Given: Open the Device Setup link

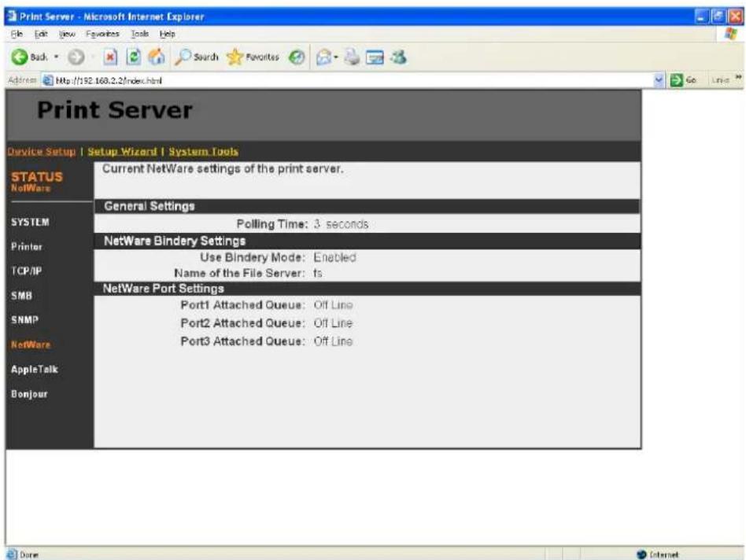Looking at the screenshot, I should 42,152.
